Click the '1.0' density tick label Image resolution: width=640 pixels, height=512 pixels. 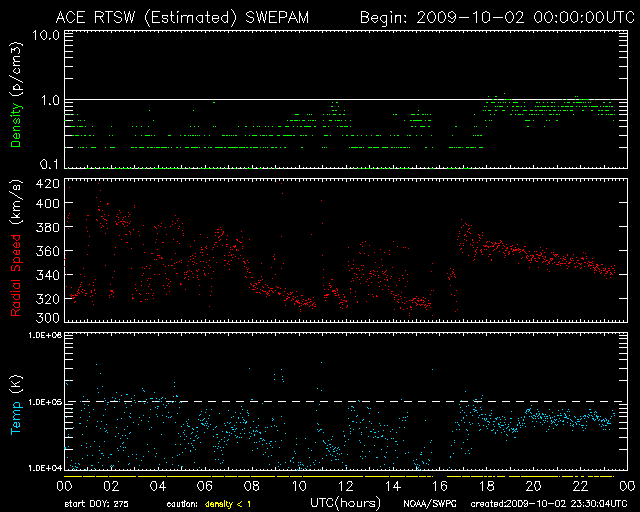pos(50,100)
